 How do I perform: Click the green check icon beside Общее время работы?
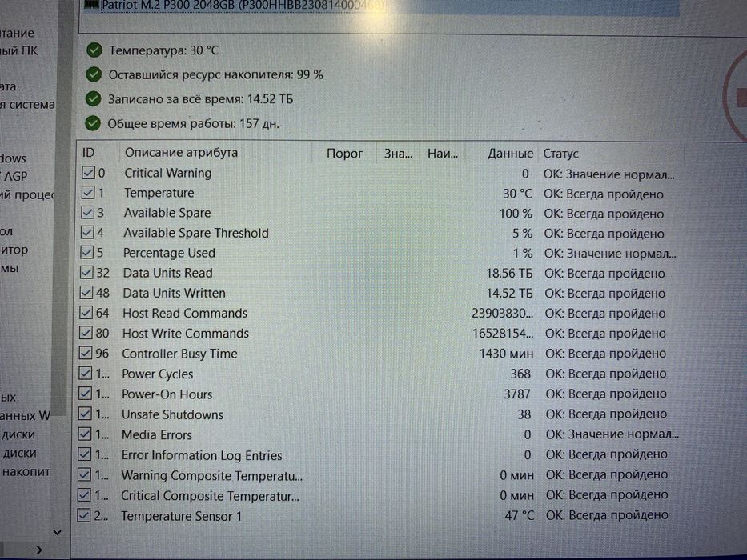tap(93, 123)
